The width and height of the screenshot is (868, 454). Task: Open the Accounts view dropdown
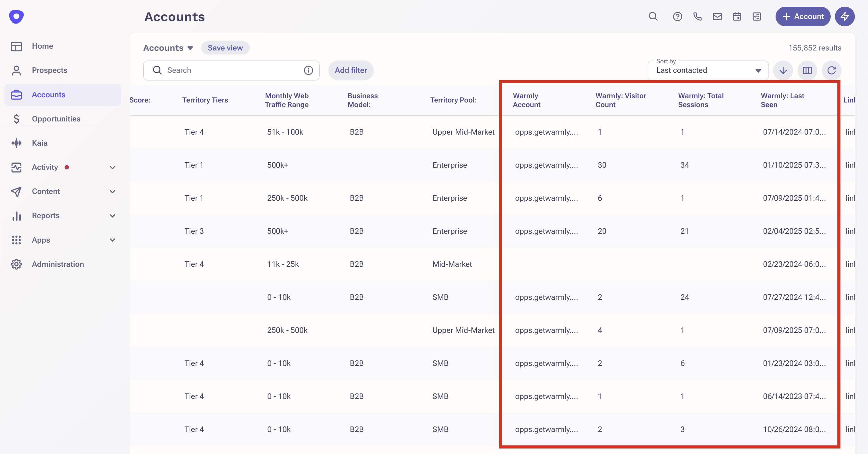point(168,48)
